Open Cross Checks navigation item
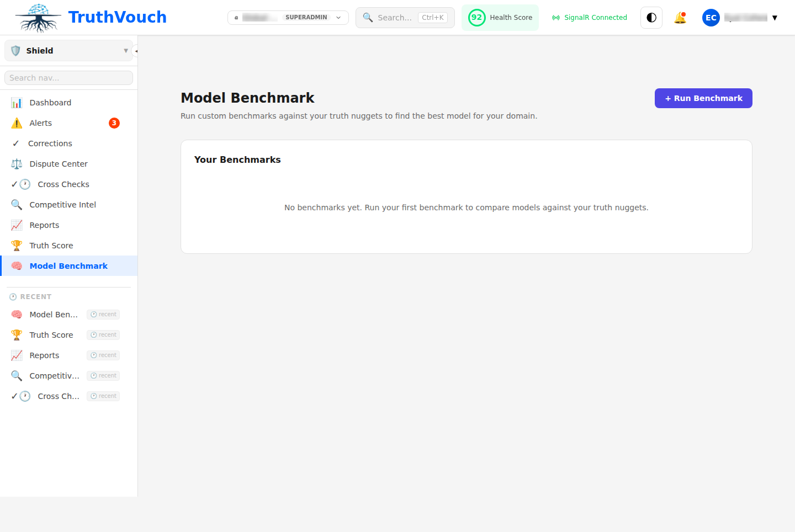The image size is (795, 532). [x=63, y=184]
